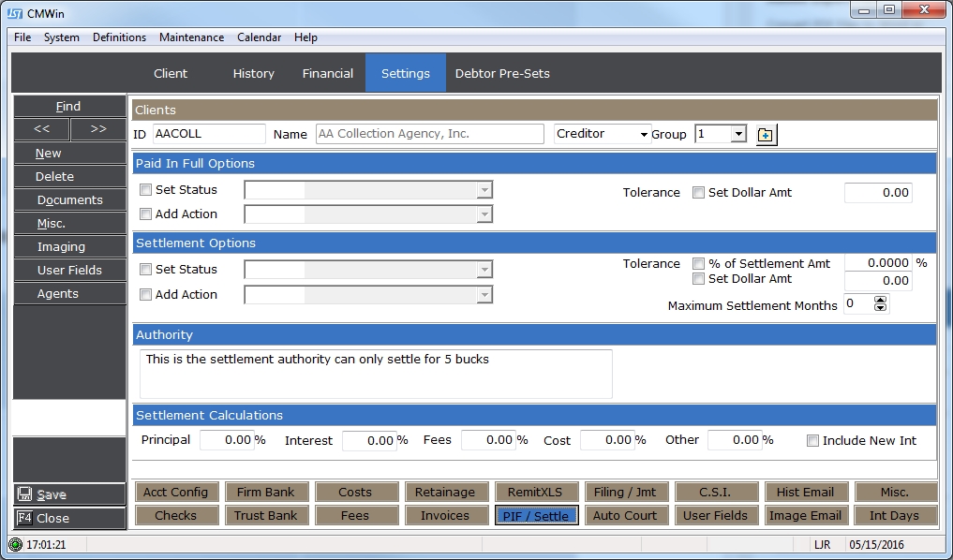Viewport: 953px width, 560px height.
Task: Check the % of Settlement Amt tolerance
Action: tap(698, 264)
